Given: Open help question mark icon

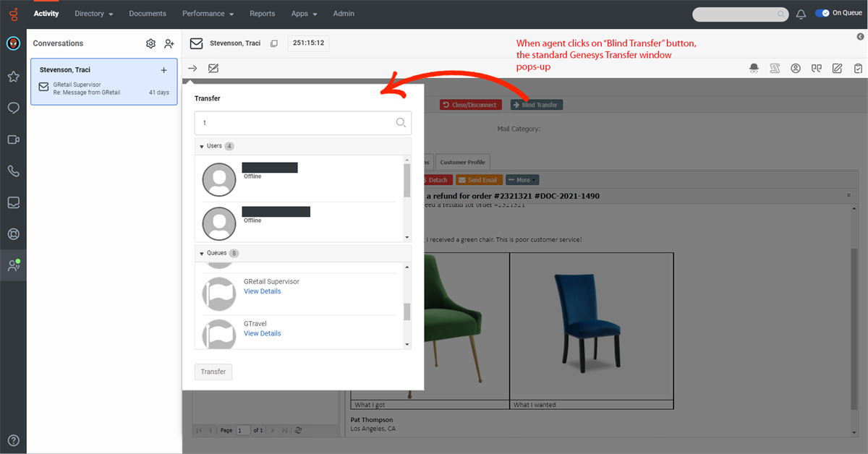Looking at the screenshot, I should tap(13, 440).
